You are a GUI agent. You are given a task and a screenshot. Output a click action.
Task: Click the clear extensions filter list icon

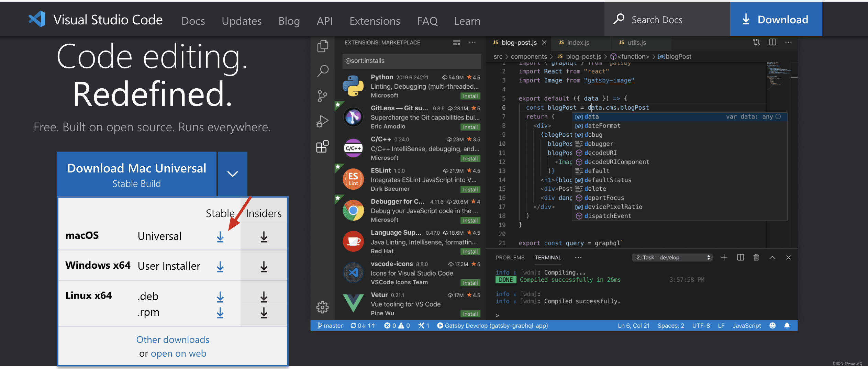(x=457, y=43)
